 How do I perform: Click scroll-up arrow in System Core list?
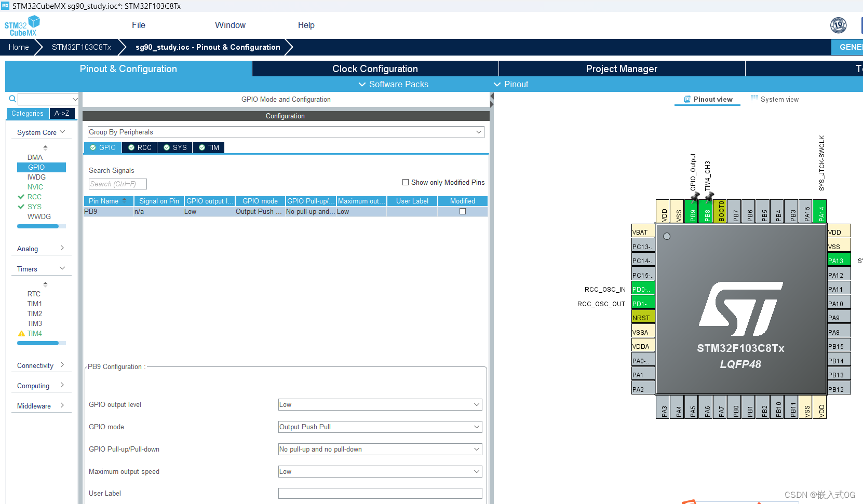click(x=45, y=147)
